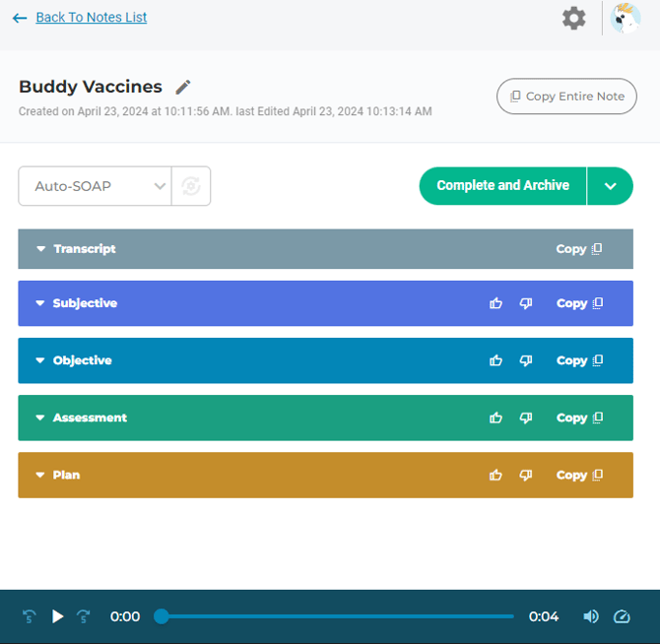Give thumbs up to Subjective section
The width and height of the screenshot is (660, 644).
pos(495,303)
